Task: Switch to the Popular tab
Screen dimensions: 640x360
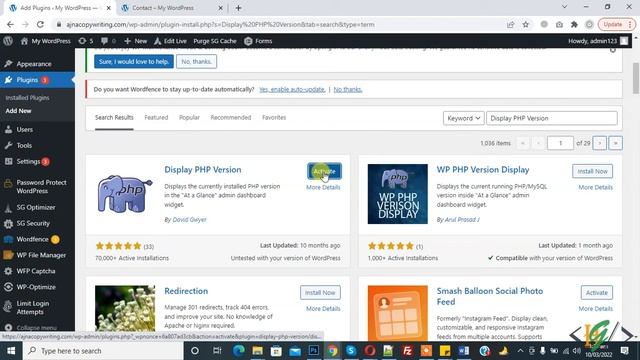Action: click(189, 118)
